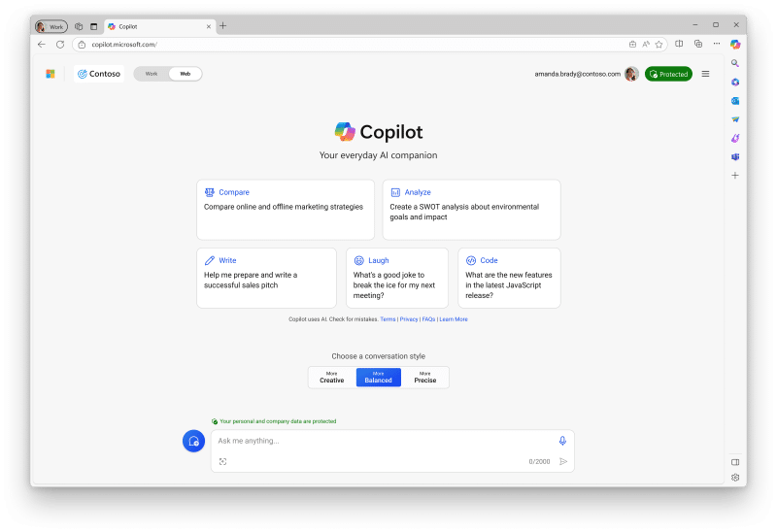Click the green Protected badge
777x532 pixels.
tap(668, 74)
